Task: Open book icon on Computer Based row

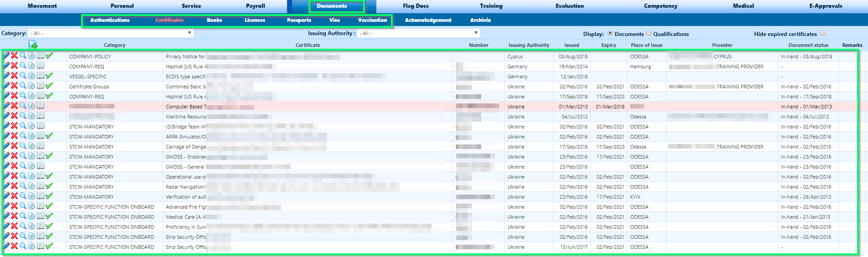Action: (x=41, y=106)
